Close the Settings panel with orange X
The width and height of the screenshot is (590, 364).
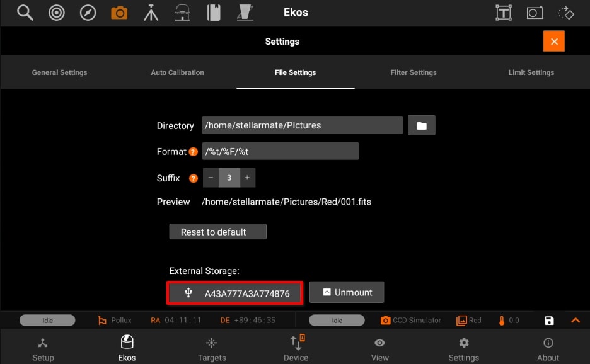tap(554, 42)
